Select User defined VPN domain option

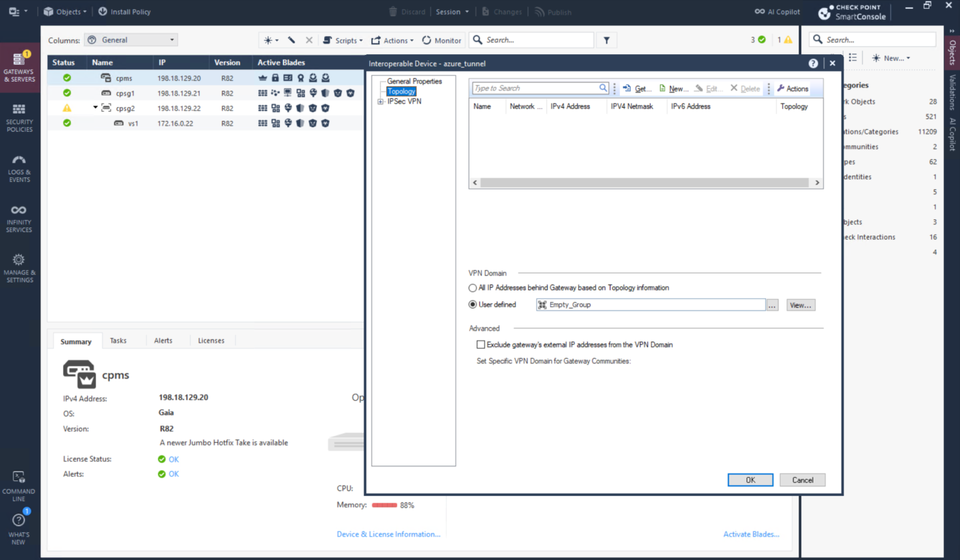click(473, 304)
